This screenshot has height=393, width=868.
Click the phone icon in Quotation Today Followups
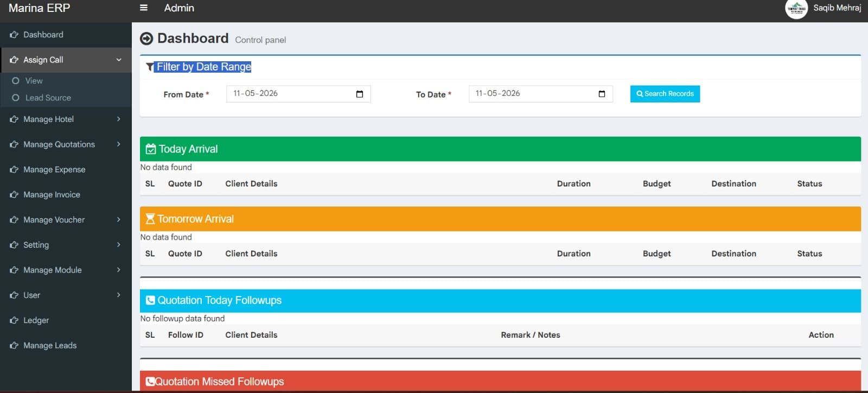point(151,300)
